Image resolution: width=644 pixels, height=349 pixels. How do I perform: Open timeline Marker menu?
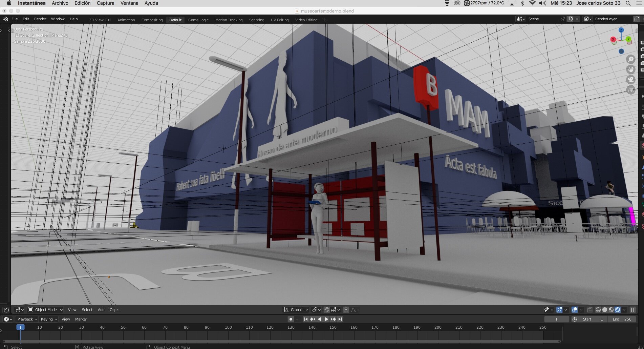(81, 319)
